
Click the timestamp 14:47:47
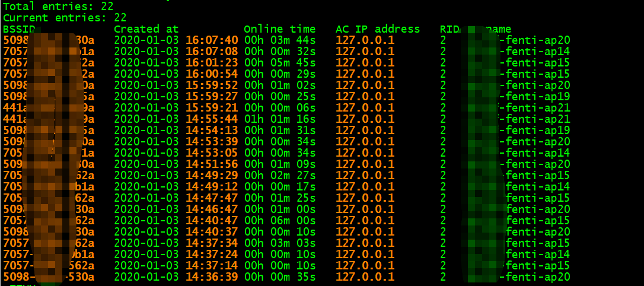pyautogui.click(x=212, y=198)
